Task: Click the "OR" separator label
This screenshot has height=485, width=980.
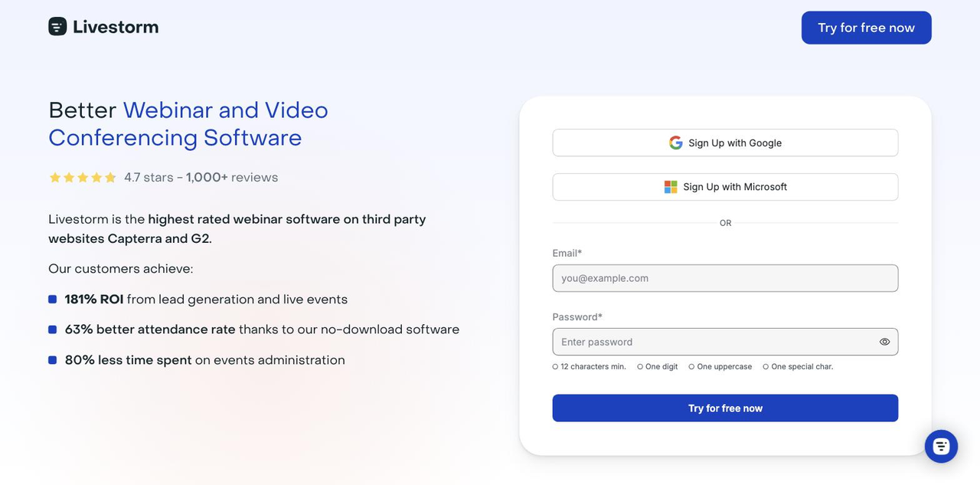Action: [x=725, y=223]
